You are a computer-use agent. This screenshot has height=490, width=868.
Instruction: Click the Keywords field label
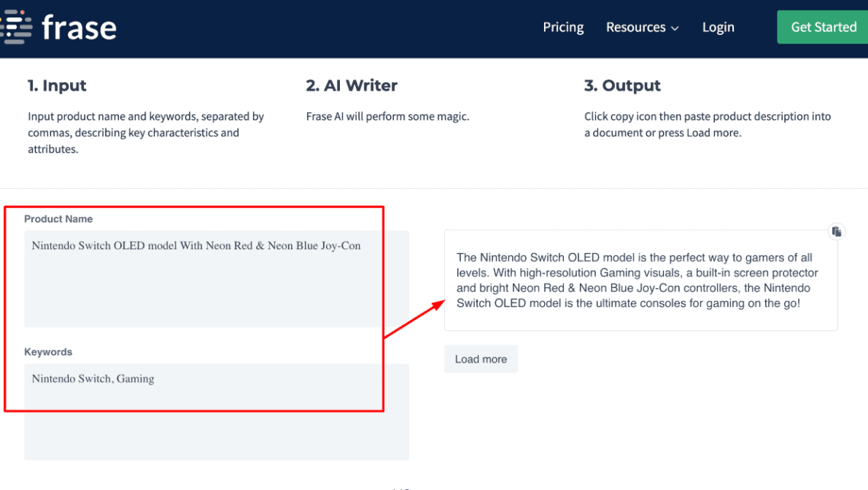[x=48, y=352]
